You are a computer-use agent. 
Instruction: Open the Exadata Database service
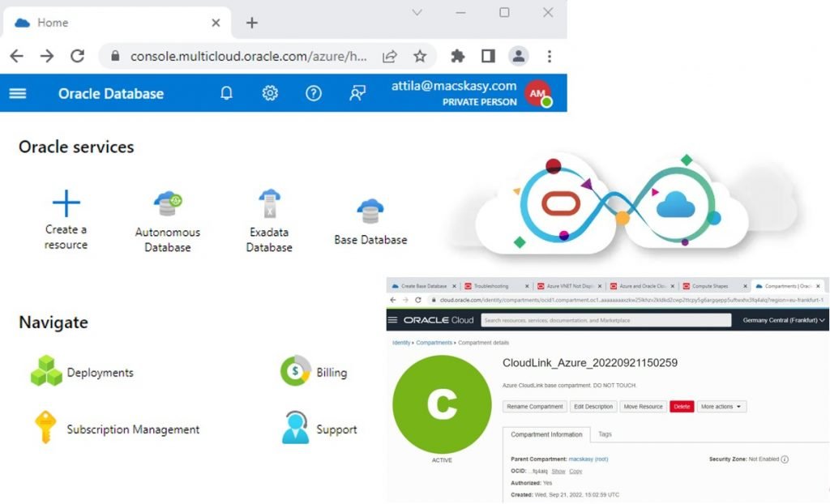(268, 213)
